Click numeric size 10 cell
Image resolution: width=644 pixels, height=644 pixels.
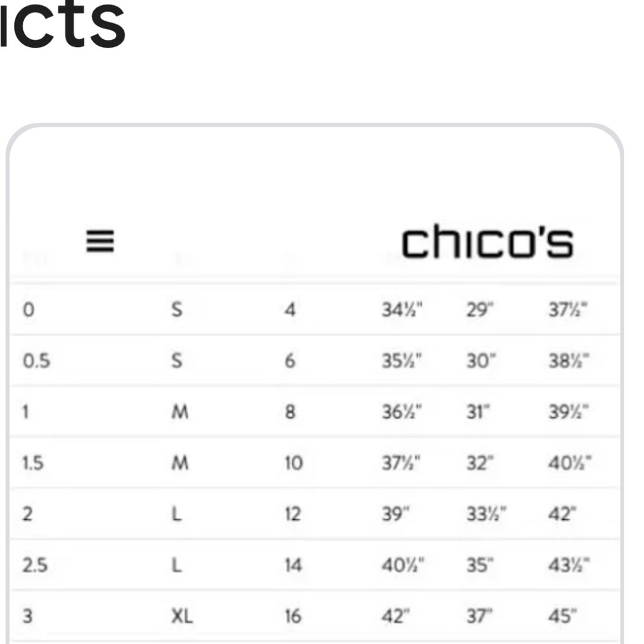[x=293, y=463]
